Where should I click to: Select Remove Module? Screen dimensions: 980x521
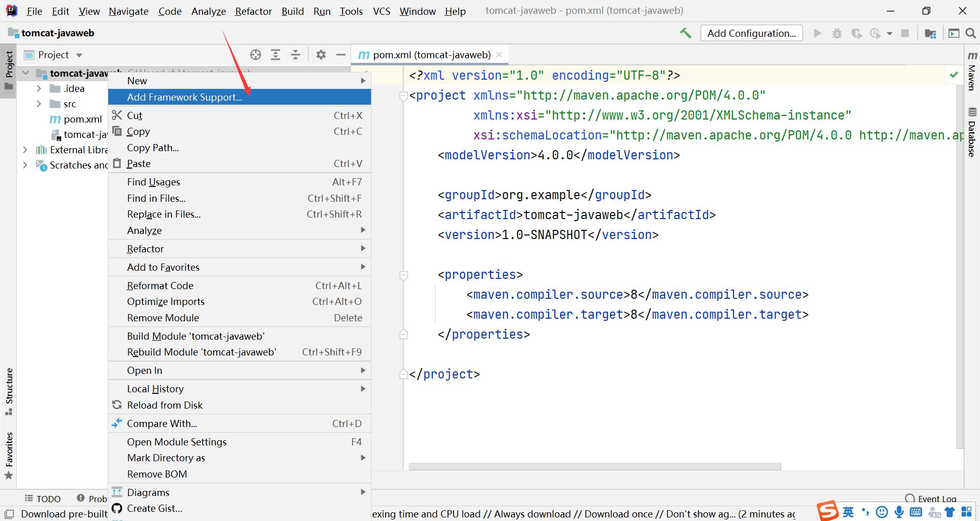tap(239, 318)
